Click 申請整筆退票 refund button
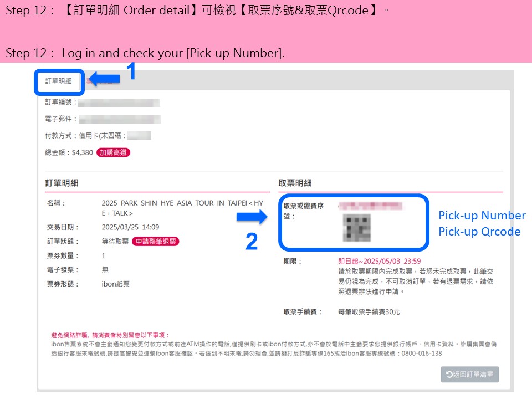The image size is (532, 399). click(x=156, y=241)
